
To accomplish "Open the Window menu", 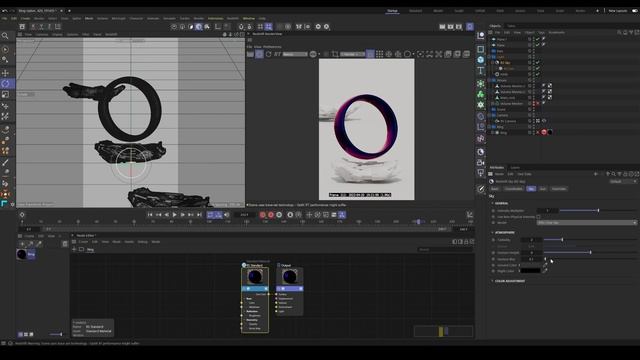I will (249, 18).
